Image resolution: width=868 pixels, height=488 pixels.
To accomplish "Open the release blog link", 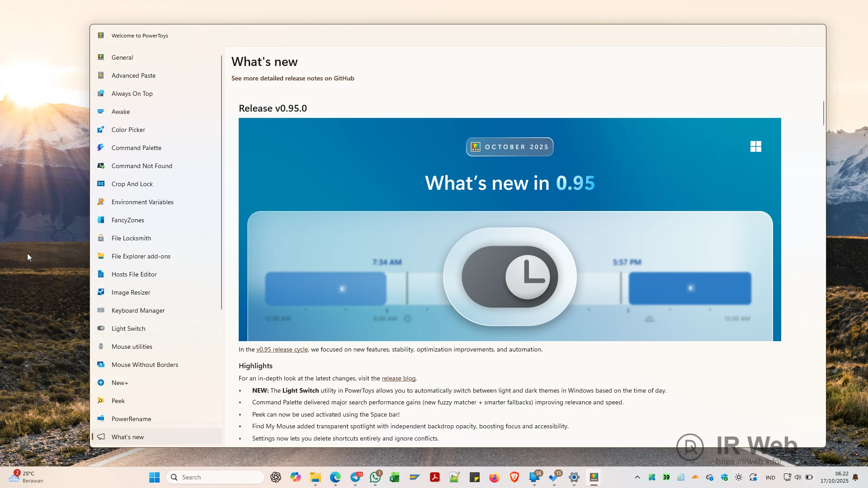I will click(x=398, y=378).
